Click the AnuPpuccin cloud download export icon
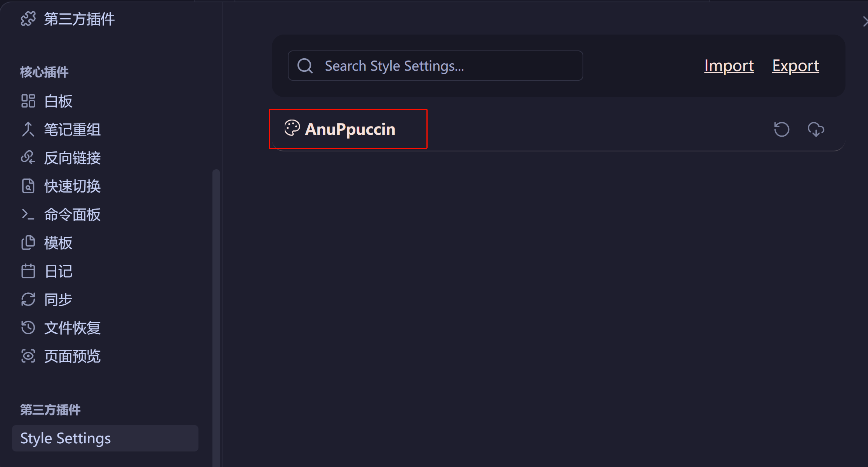 point(816,129)
